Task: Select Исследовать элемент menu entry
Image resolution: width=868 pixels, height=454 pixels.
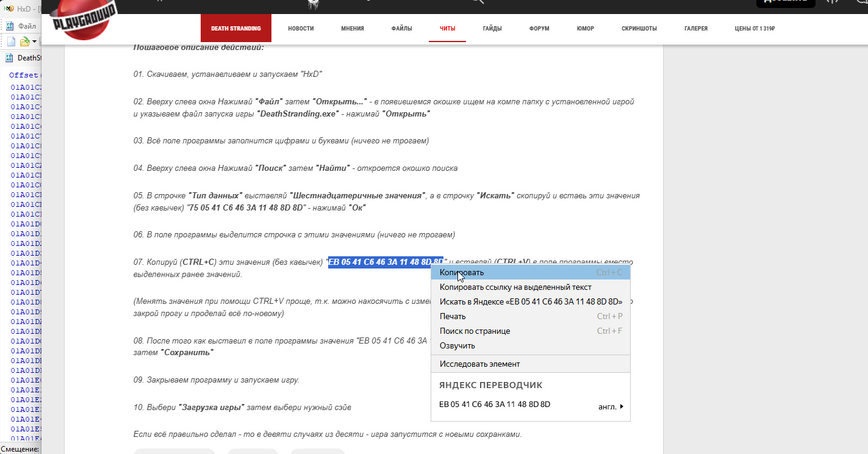Action: tap(531, 364)
